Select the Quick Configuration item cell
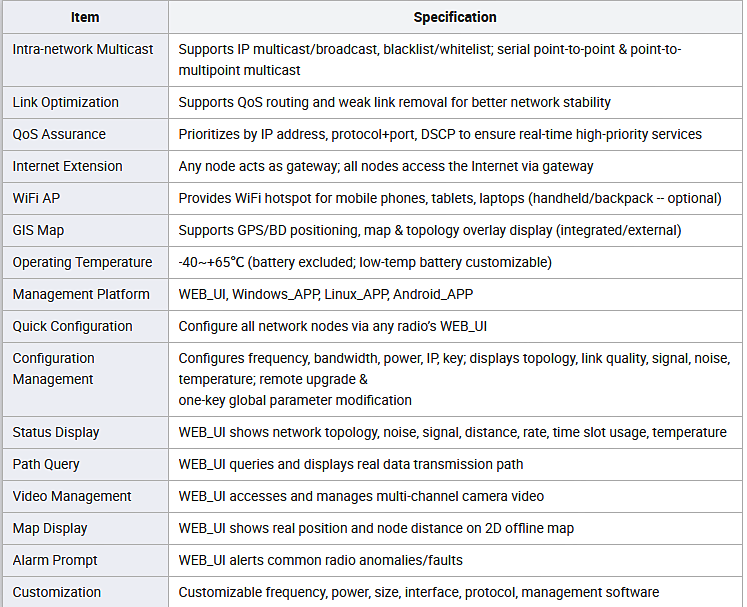The height and width of the screenshot is (607, 747). (85, 326)
